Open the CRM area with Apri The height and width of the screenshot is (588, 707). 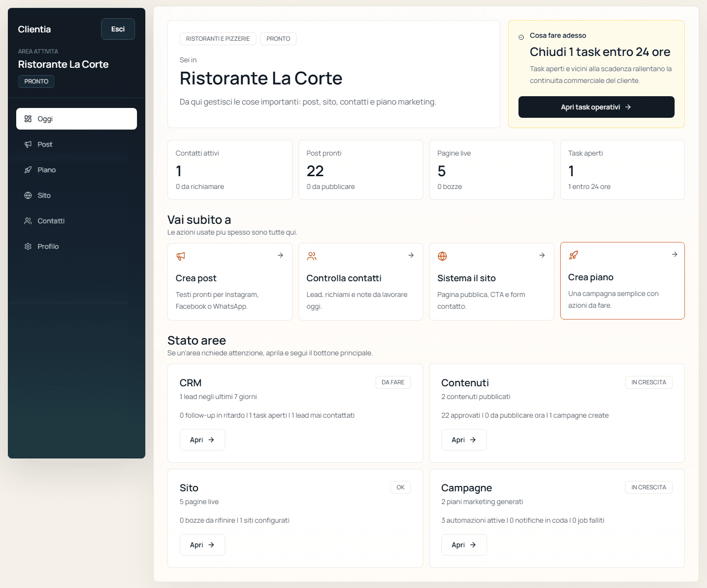[202, 440]
